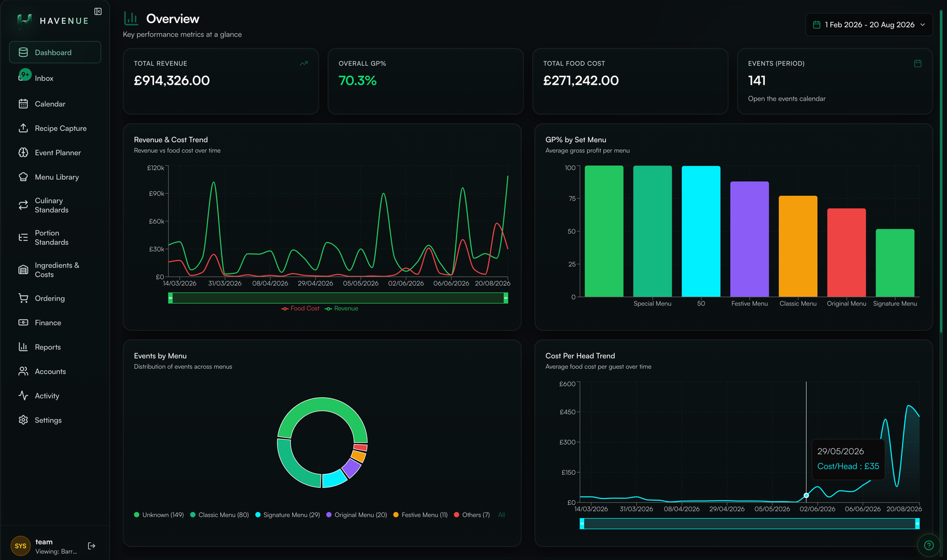
Task: Go to Event Planner page
Action: coord(55,152)
